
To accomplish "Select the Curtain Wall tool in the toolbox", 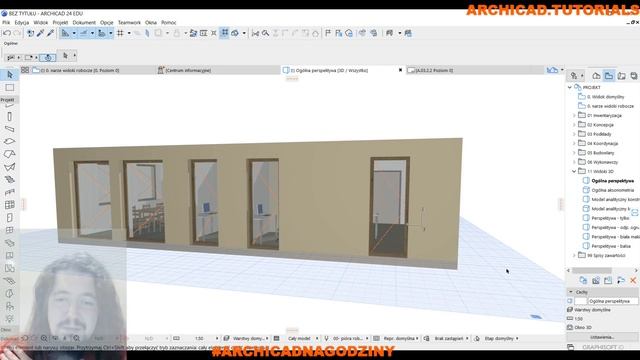I will [x=10, y=205].
